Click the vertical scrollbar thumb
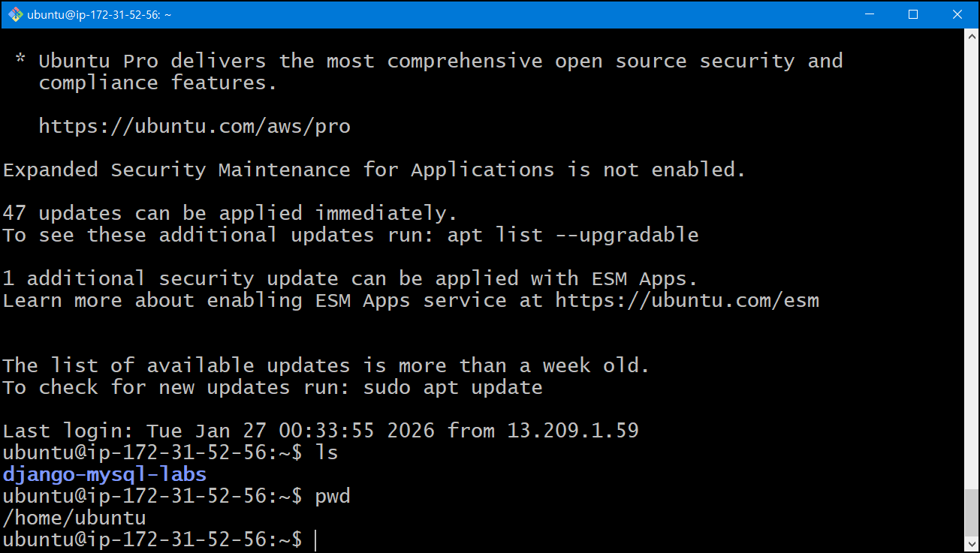Screen dimensions: 980x553 point(971,512)
